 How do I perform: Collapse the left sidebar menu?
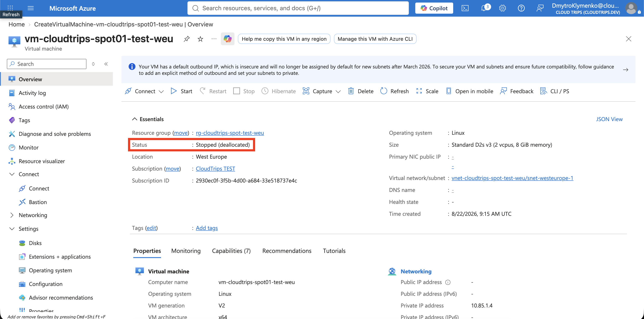click(106, 64)
